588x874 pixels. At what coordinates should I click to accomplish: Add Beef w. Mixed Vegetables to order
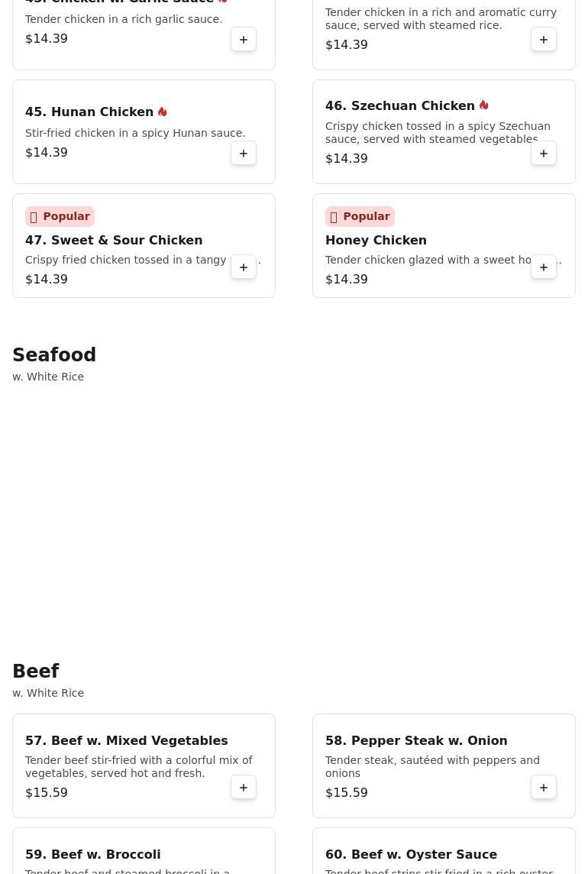[244, 787]
